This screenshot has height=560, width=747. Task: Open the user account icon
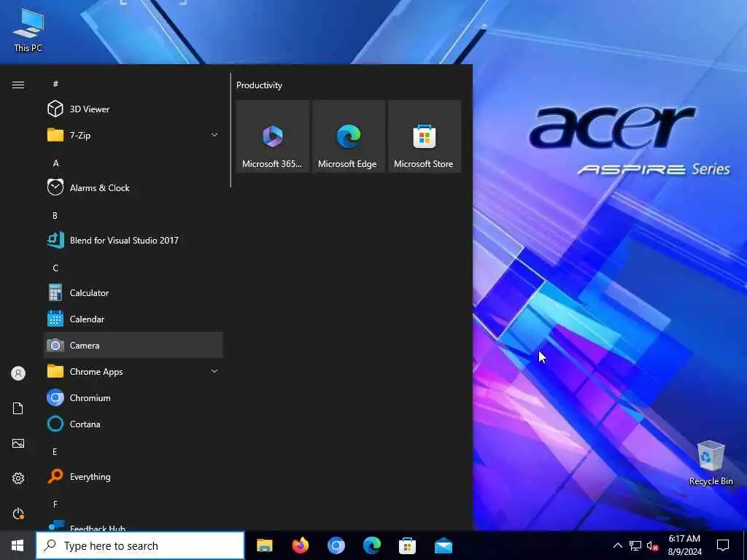click(18, 373)
